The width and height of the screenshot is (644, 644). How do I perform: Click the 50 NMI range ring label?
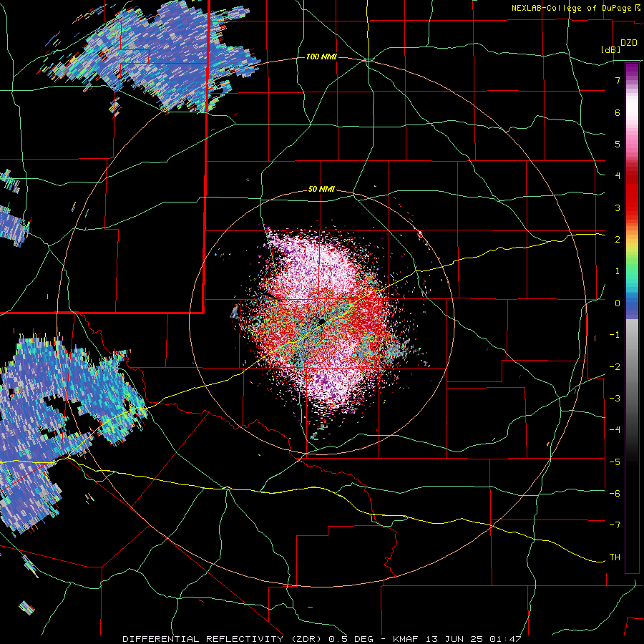point(321,190)
